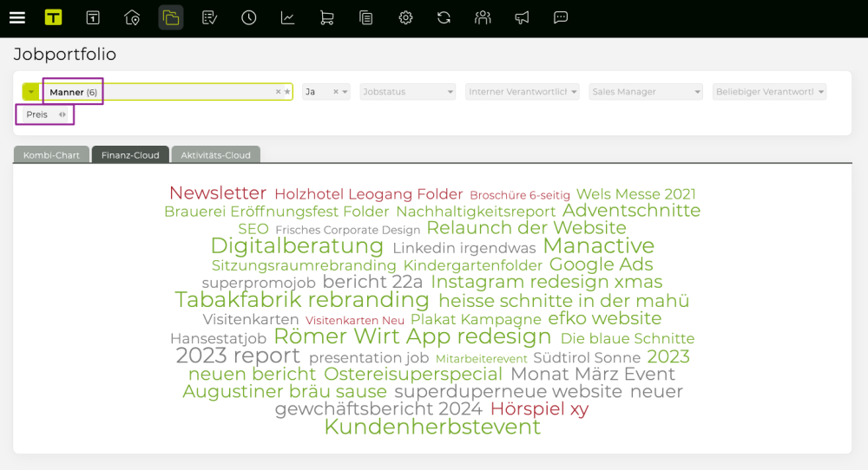Open the house with location pin icon
The image size is (868, 470).
pos(132,17)
